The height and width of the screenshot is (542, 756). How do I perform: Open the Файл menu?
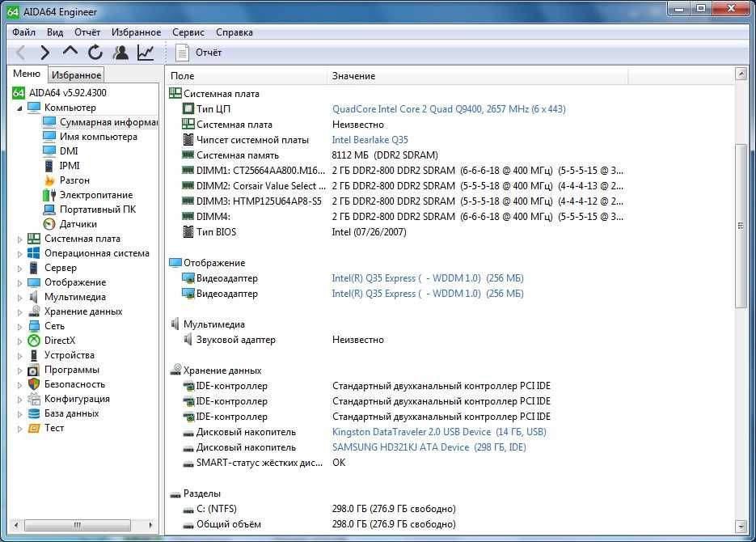pyautogui.click(x=23, y=32)
